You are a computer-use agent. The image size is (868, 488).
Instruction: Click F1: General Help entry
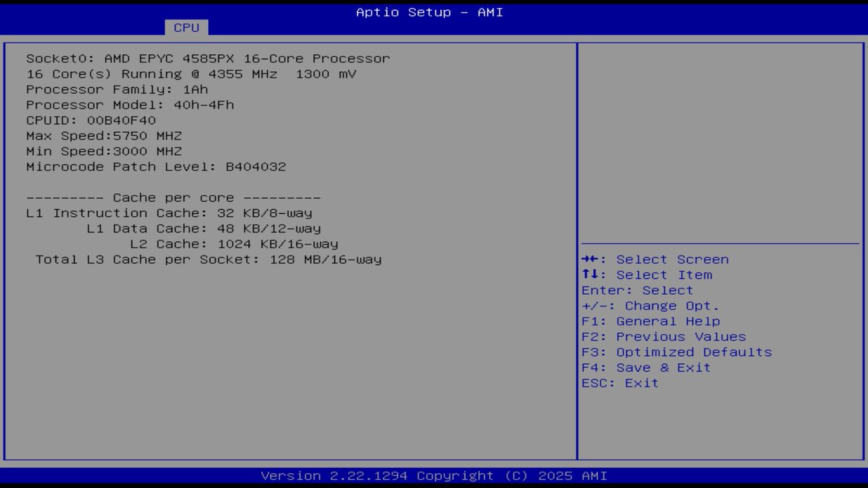click(x=650, y=321)
